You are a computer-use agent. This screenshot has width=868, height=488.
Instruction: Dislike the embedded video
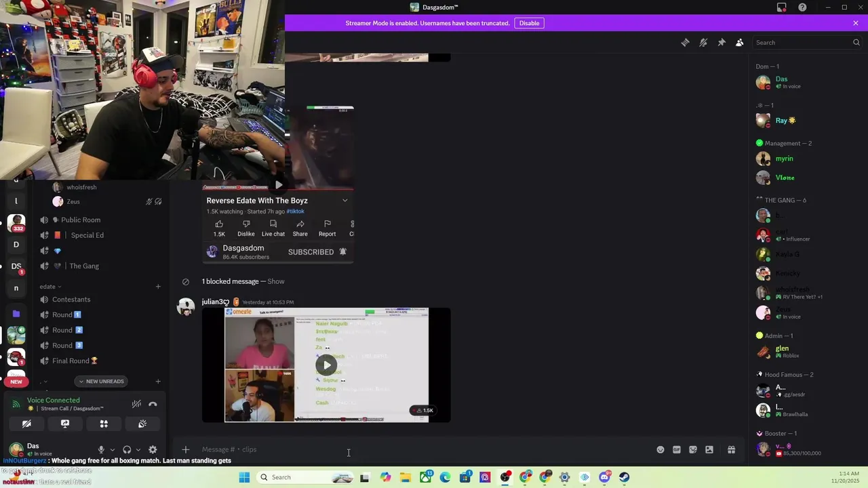click(246, 228)
